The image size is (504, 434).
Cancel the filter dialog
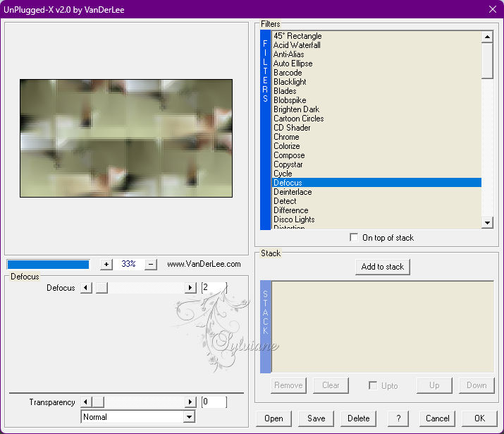point(438,418)
